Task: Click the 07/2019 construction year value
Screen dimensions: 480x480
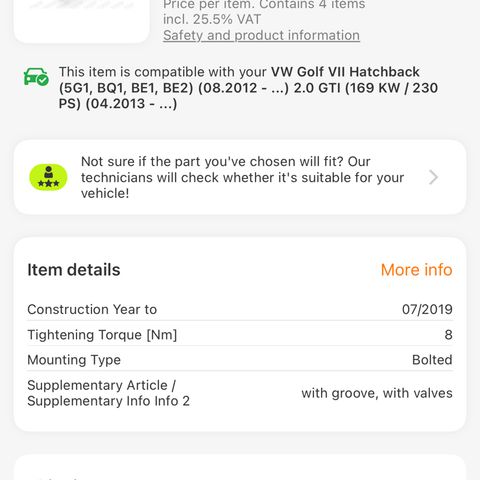Action: tap(427, 309)
